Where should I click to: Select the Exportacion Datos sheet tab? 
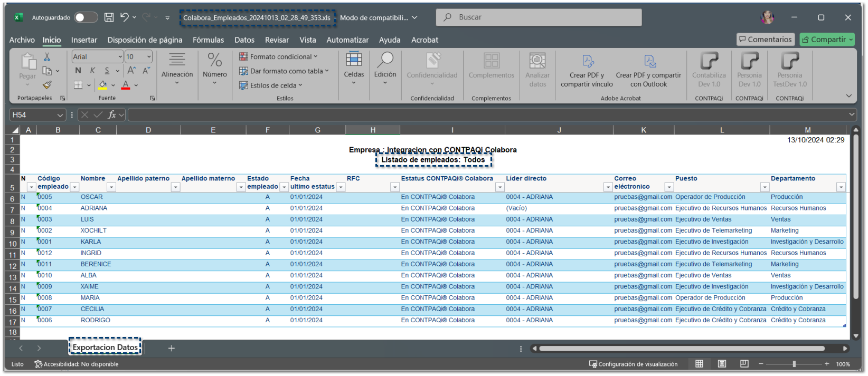point(105,347)
